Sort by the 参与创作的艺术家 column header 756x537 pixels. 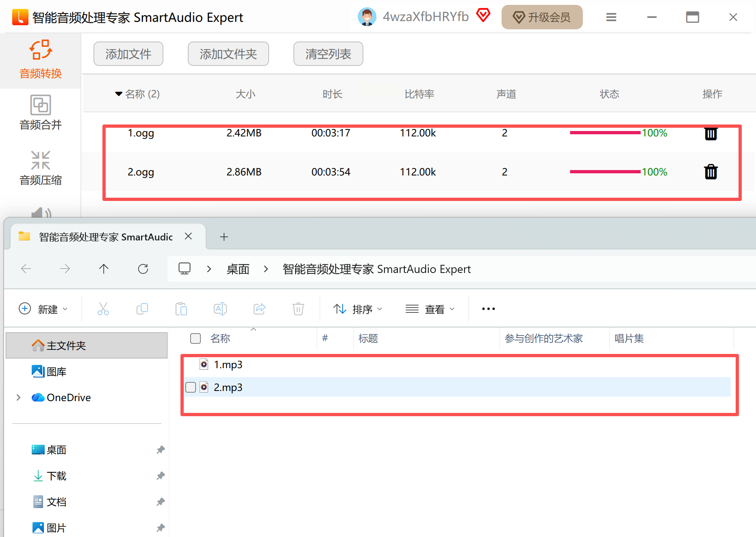(544, 338)
